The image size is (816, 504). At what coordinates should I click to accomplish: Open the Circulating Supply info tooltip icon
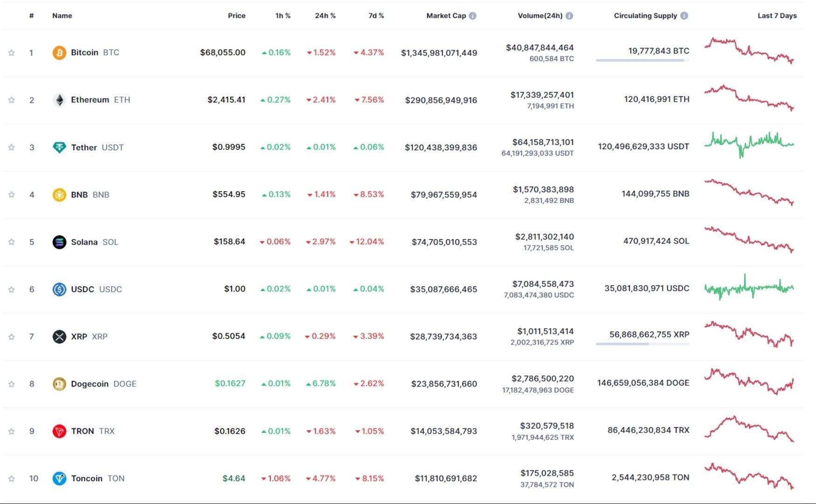[x=684, y=15]
